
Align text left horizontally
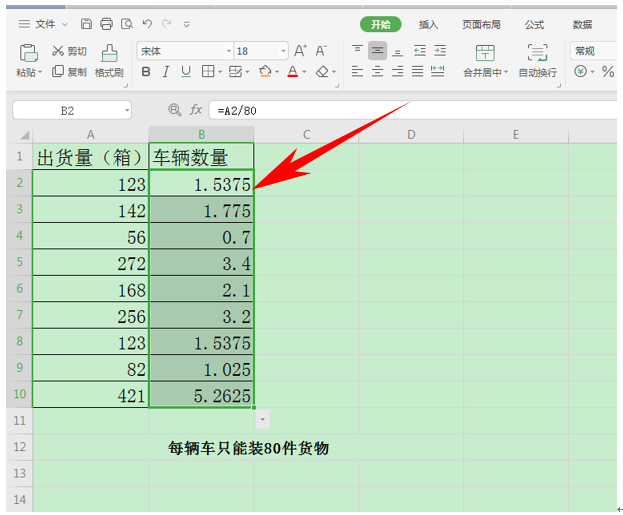[x=357, y=72]
